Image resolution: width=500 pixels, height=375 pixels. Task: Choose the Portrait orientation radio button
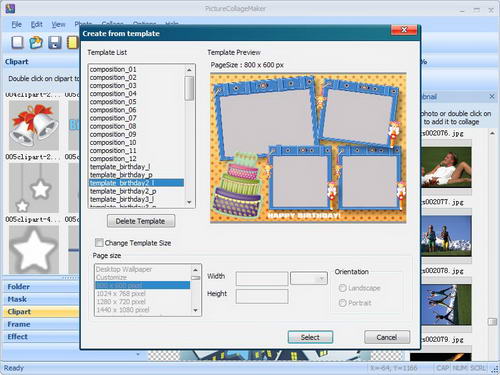pyautogui.click(x=342, y=303)
